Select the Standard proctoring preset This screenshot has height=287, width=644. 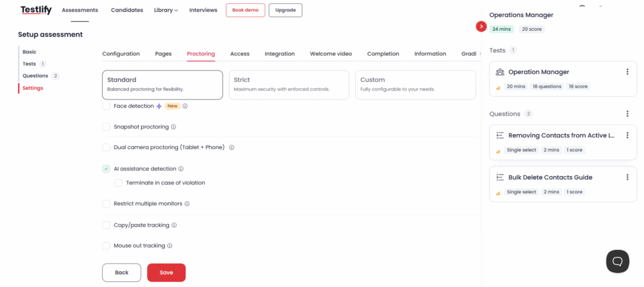pyautogui.click(x=163, y=85)
